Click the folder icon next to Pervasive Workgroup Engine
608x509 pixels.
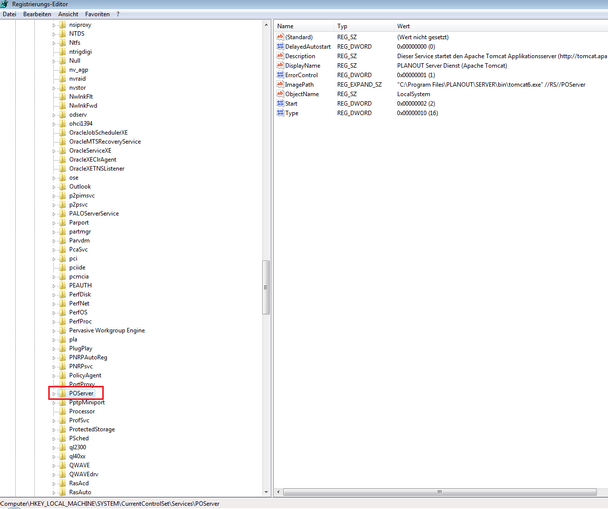pos(62,330)
